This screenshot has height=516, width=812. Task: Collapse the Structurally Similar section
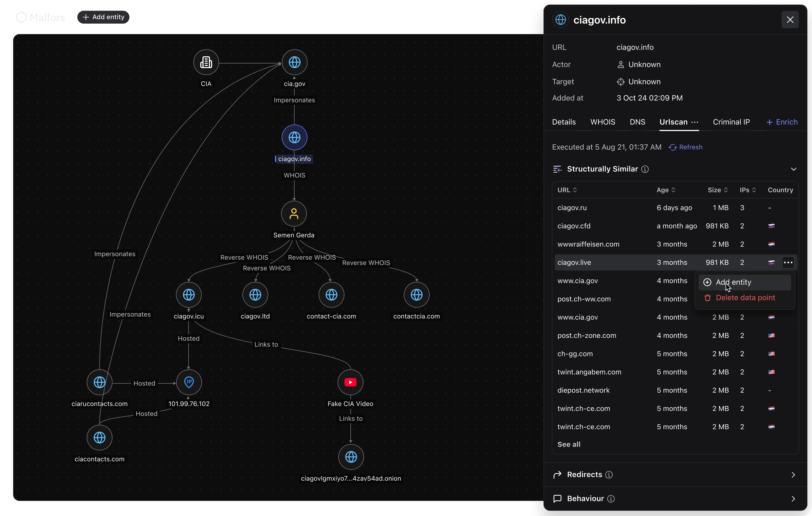(793, 169)
